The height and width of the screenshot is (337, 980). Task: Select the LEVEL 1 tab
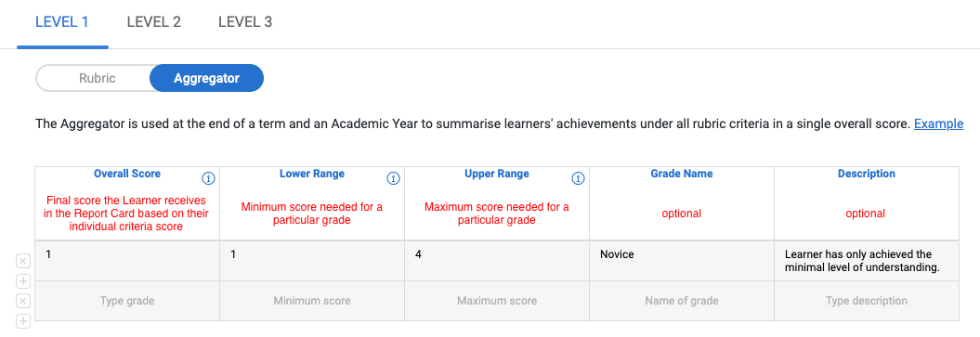pos(62,22)
